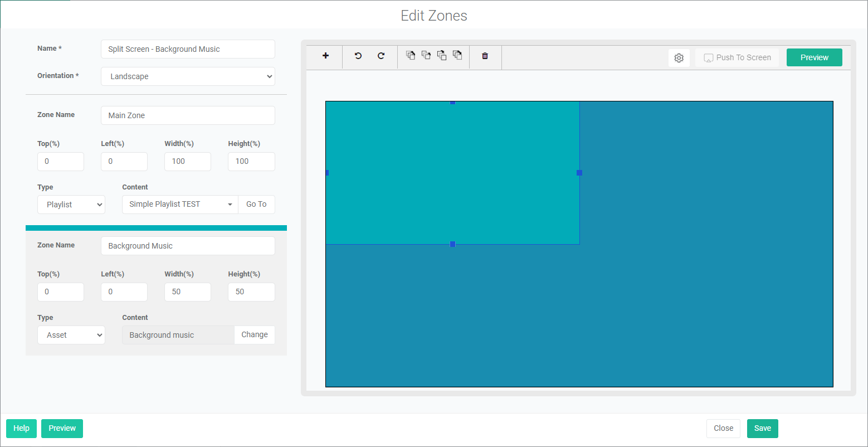Screen dimensions: 868x447
Task: Change the Background music asset
Action: (255, 334)
